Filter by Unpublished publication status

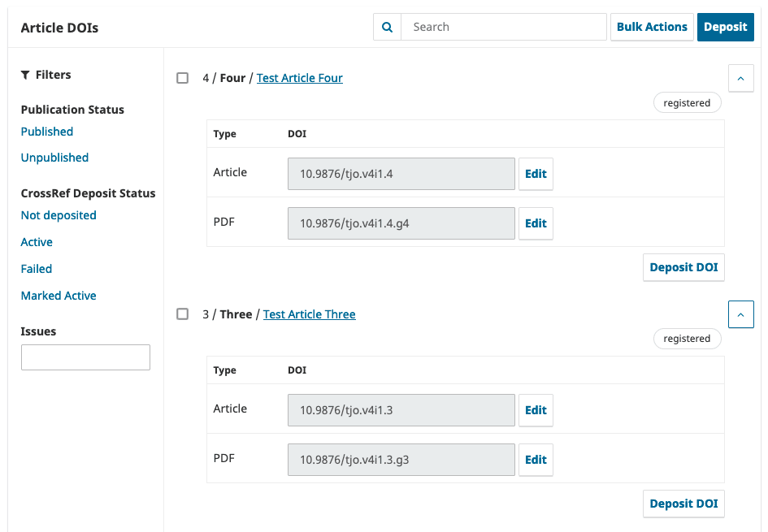click(x=54, y=157)
